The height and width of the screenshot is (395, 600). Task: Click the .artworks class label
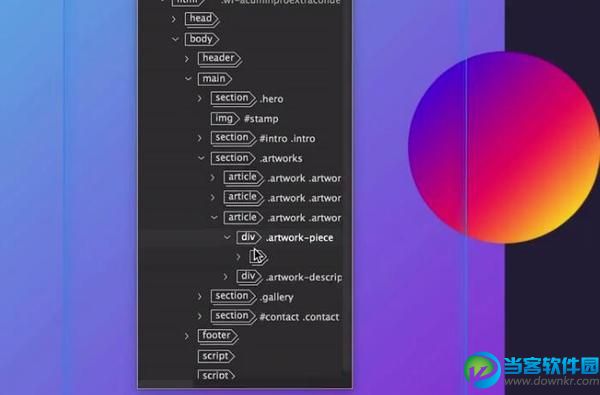pyautogui.click(x=281, y=158)
